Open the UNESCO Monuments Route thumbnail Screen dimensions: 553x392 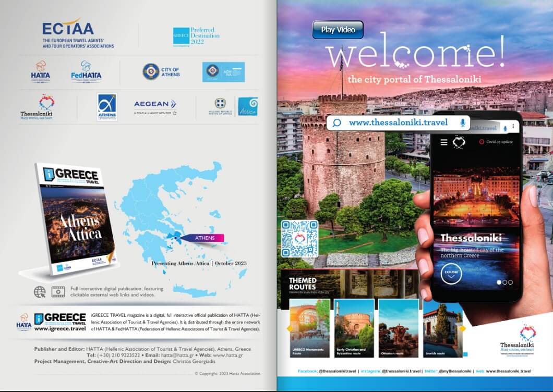[310, 328]
